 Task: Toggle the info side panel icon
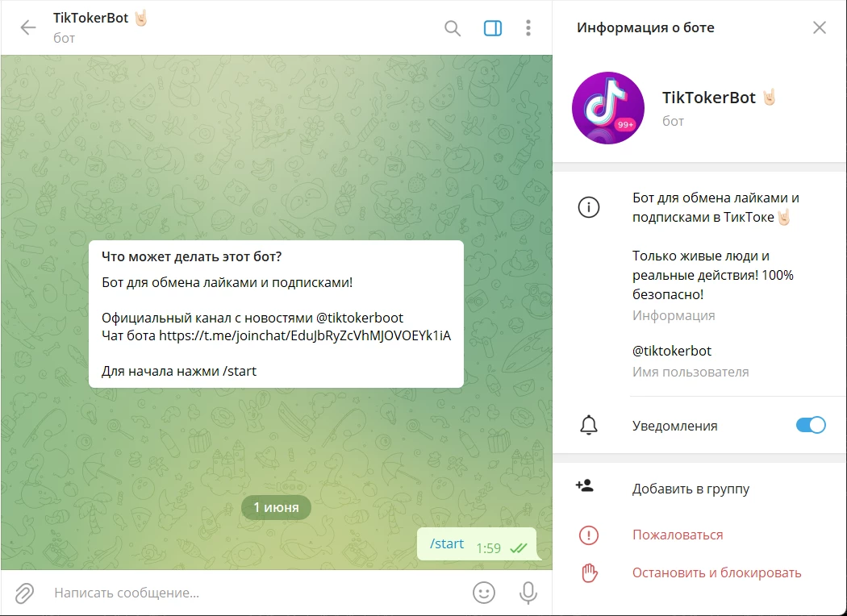[x=493, y=28]
